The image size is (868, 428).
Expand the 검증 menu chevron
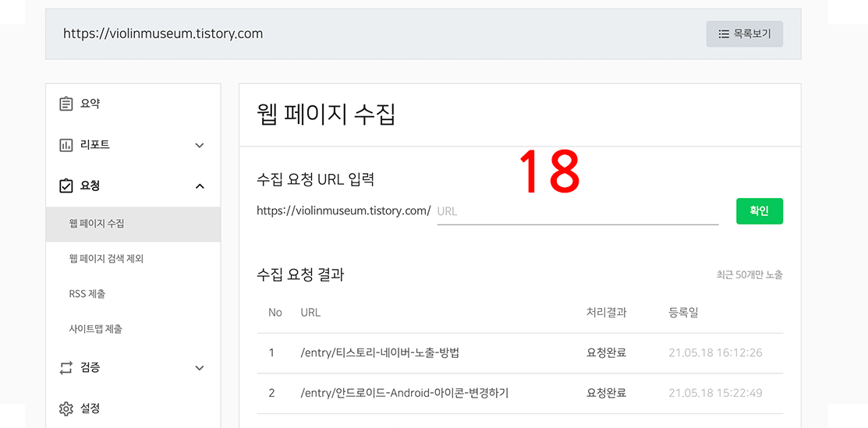(x=200, y=368)
